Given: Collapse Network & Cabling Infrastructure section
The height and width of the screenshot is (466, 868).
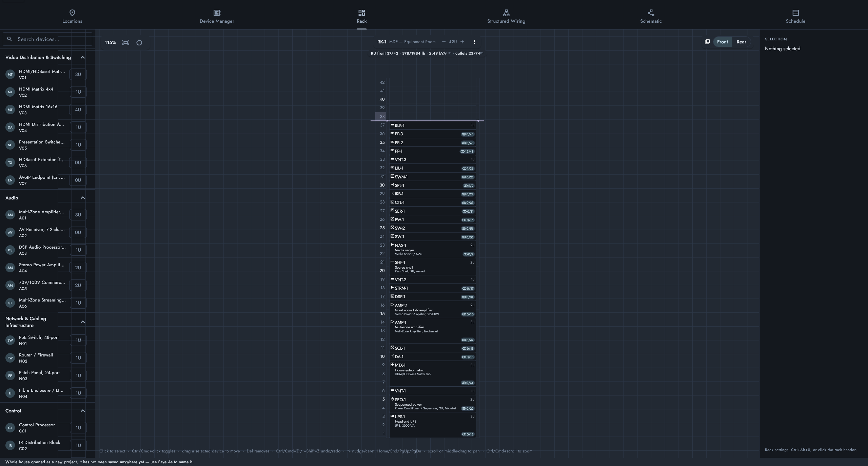Looking at the screenshot, I should (82, 322).
